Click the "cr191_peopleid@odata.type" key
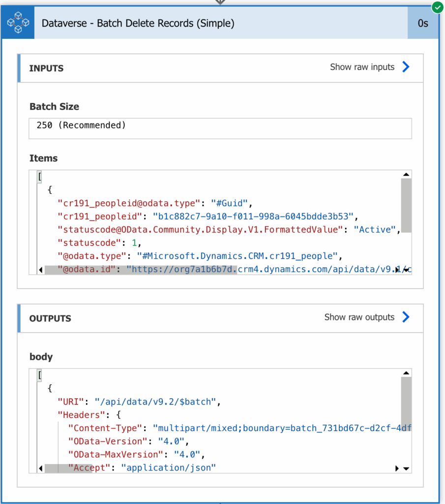The height and width of the screenshot is (504, 445). [129, 203]
